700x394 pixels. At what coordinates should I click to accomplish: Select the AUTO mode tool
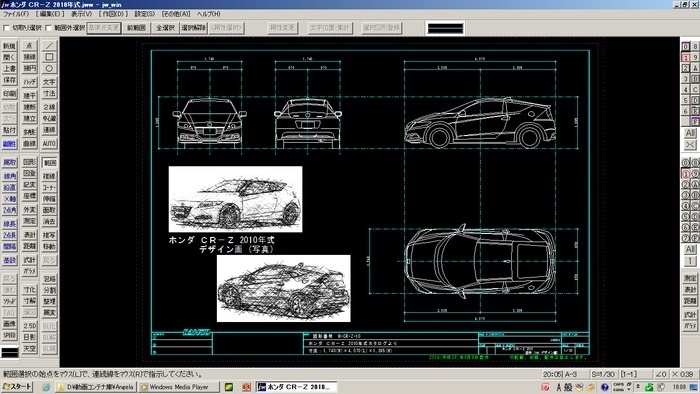click(x=49, y=144)
